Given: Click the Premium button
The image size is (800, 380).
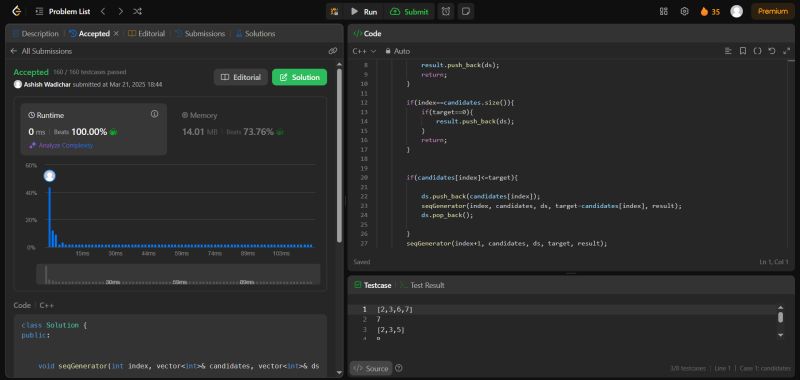Looking at the screenshot, I should (x=772, y=11).
